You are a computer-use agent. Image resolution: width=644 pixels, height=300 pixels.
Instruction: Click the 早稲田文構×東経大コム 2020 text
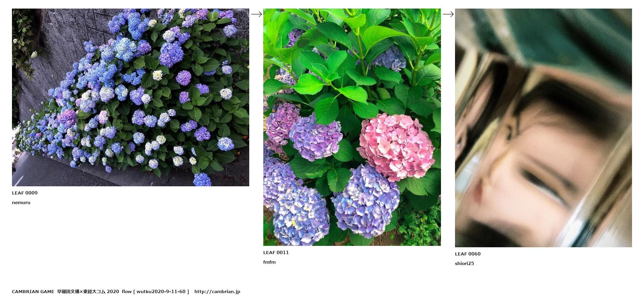click(88, 291)
